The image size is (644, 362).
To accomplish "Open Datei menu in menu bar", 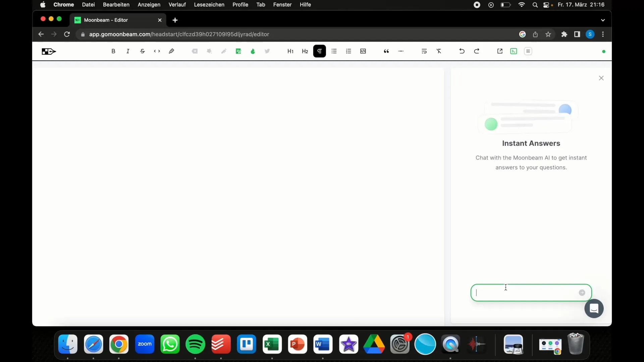I will click(88, 4).
